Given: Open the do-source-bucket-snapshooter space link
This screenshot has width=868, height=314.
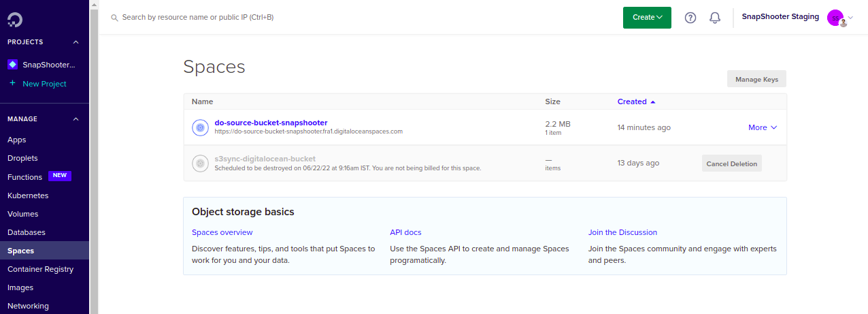Looking at the screenshot, I should coord(271,123).
